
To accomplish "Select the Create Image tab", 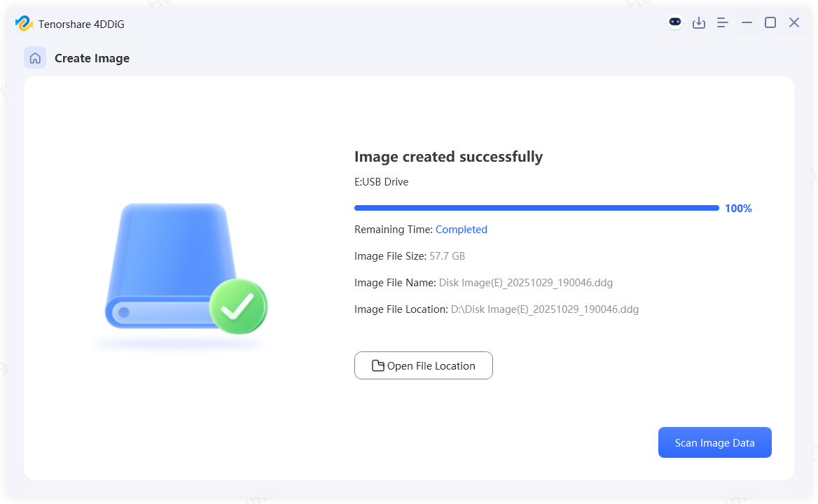I will tap(92, 58).
